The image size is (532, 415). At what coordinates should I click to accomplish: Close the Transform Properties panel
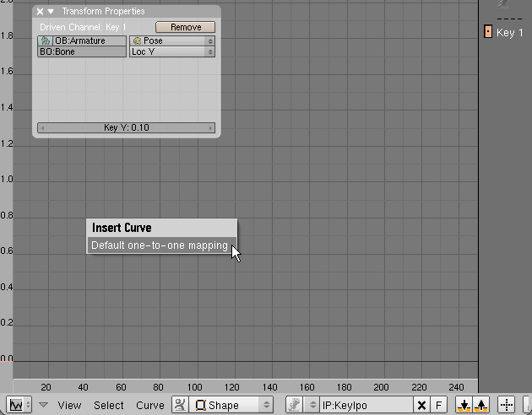click(x=40, y=12)
